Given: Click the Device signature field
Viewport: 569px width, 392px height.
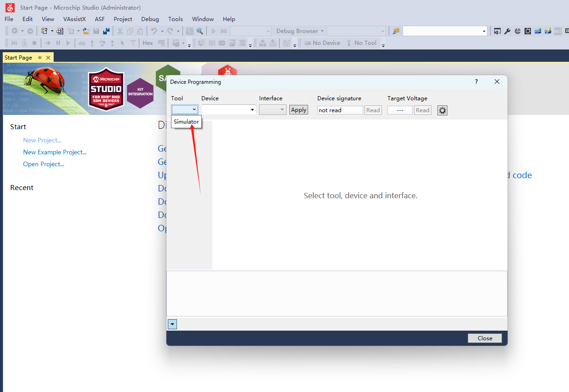Looking at the screenshot, I should [340, 110].
